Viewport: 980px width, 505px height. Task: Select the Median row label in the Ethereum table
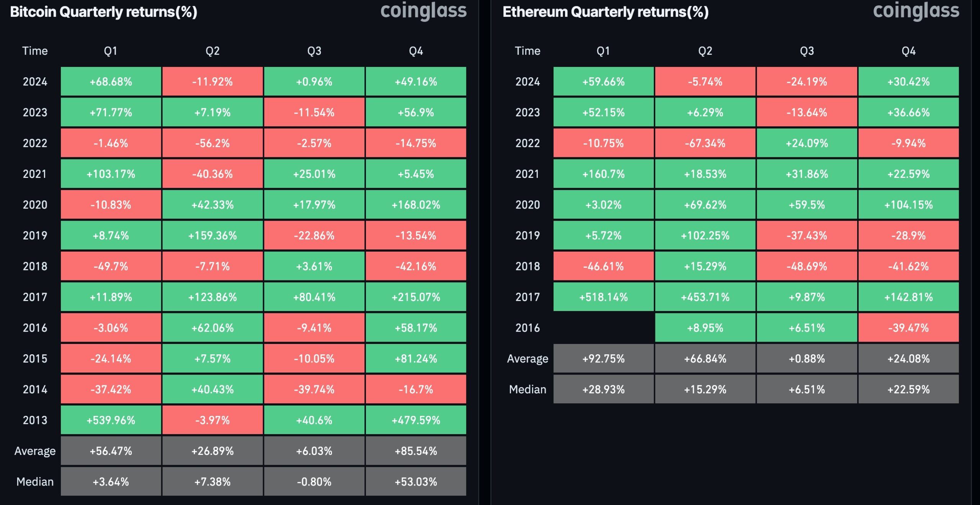[x=528, y=389]
